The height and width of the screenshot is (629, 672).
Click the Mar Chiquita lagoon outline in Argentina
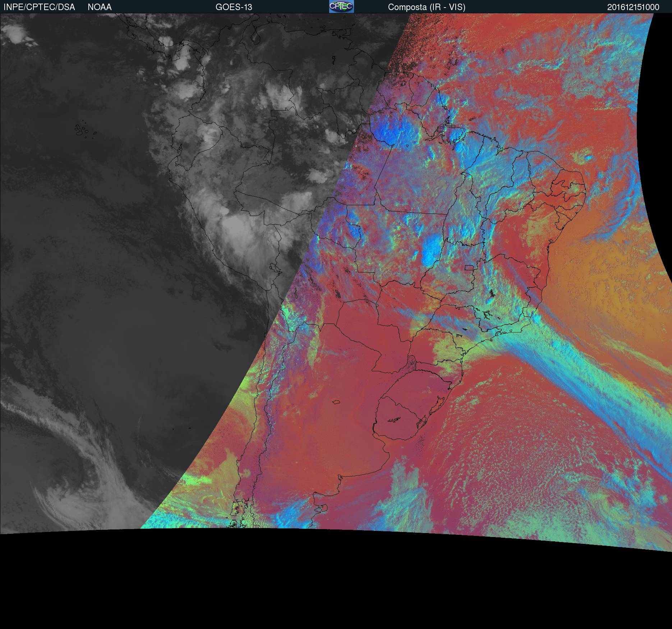(336, 403)
